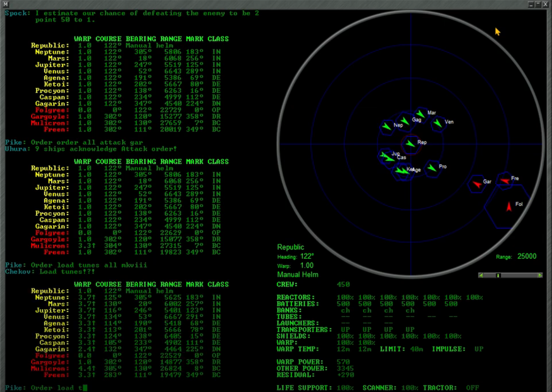Select the red Folgree outpost marker
This screenshot has height=392, width=552.
509,206
